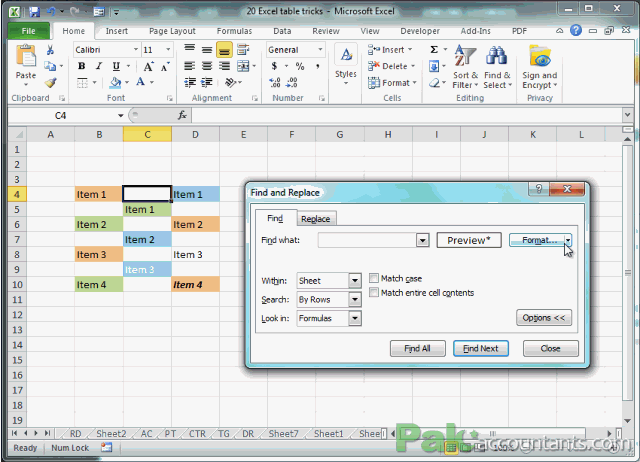Open the General number format dropdown
The image size is (640, 462).
(320, 50)
